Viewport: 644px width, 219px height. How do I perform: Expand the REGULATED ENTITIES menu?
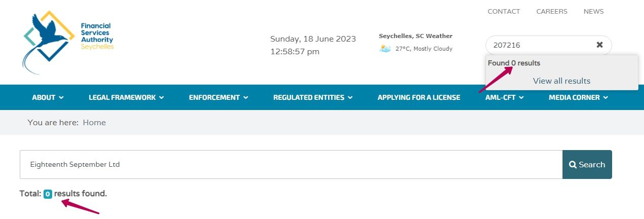click(312, 97)
